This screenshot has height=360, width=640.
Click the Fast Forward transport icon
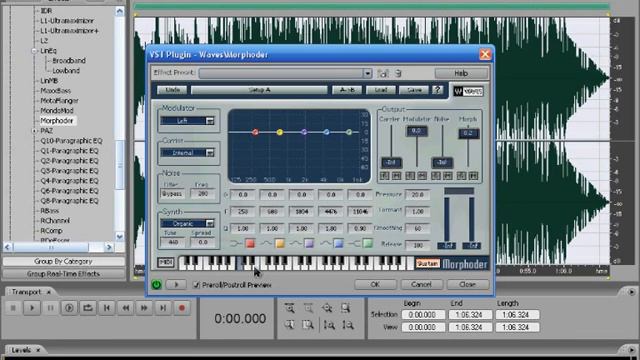click(144, 308)
